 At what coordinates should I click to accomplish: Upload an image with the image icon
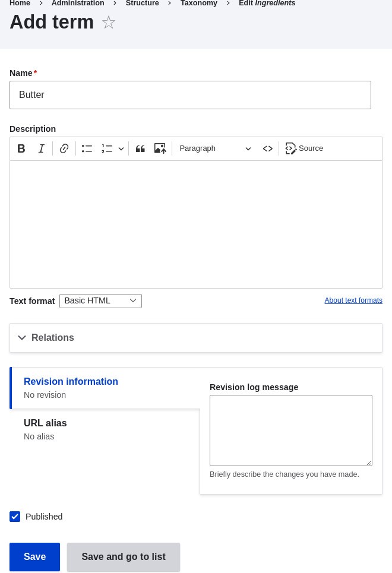point(160,148)
